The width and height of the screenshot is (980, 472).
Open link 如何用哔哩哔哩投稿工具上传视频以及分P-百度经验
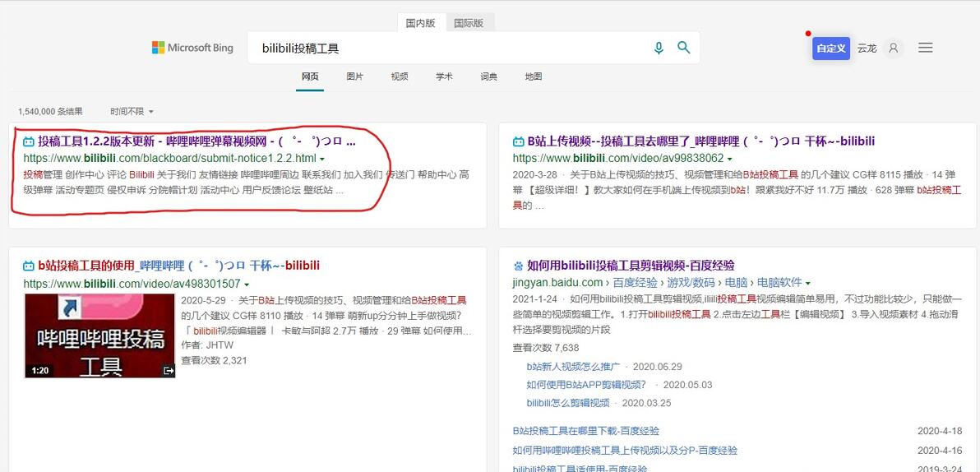[x=625, y=450]
